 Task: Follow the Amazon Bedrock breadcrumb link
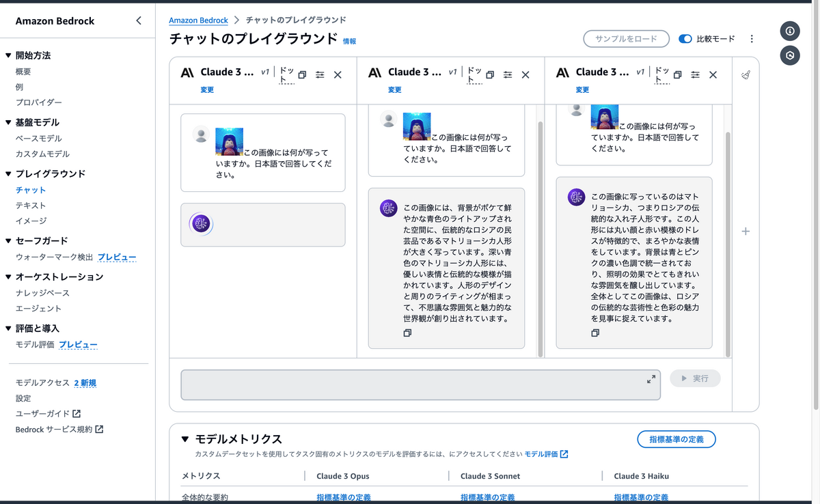point(199,20)
